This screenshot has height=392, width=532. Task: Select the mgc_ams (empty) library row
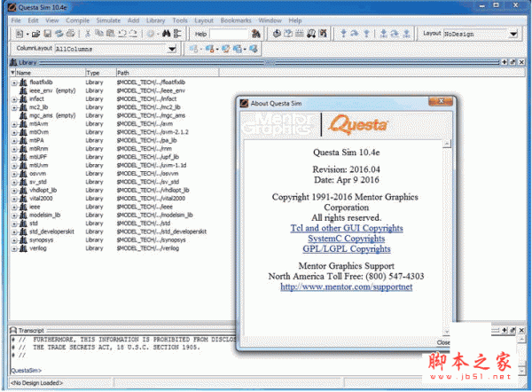(x=52, y=115)
